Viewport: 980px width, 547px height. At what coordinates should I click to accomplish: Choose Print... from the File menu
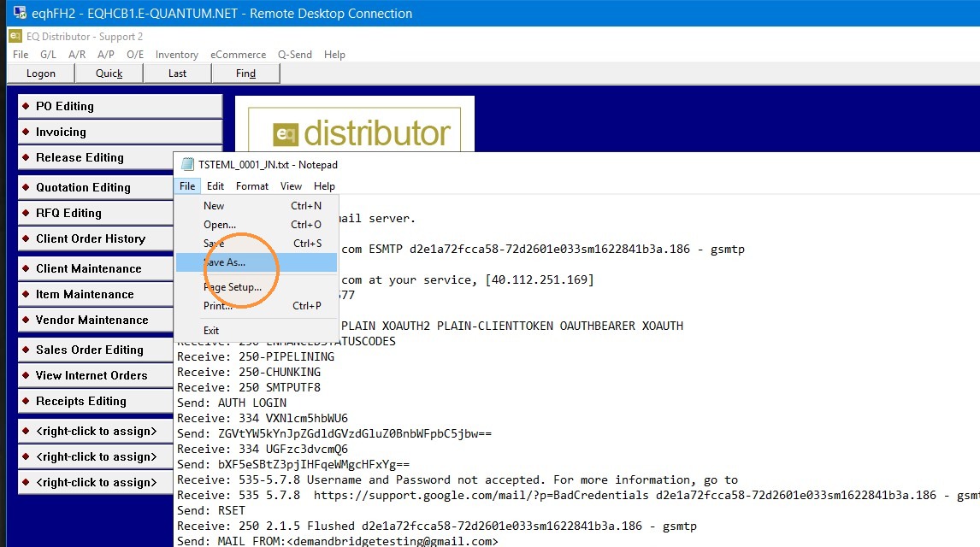point(257,305)
